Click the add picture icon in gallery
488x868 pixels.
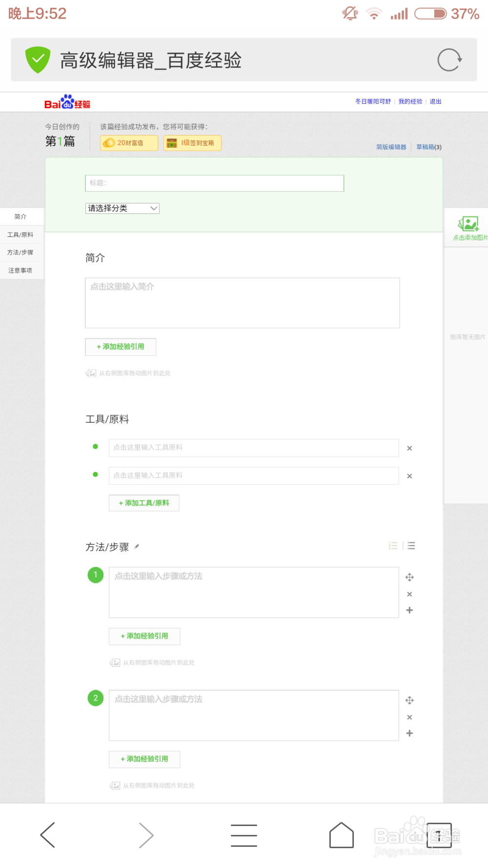468,224
